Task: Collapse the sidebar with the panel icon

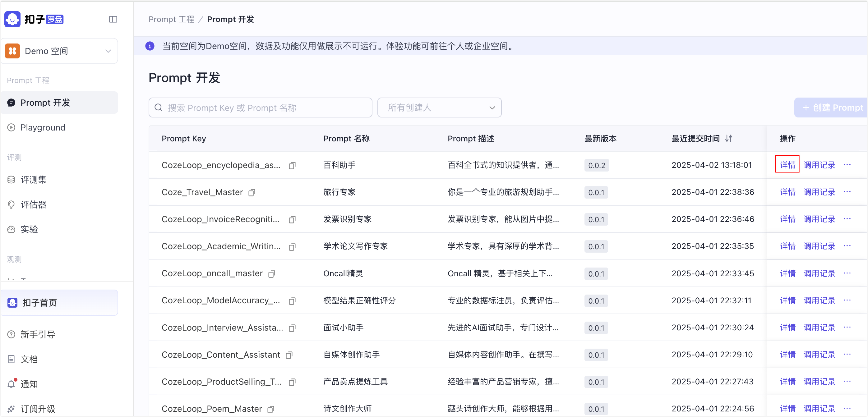Action: tap(113, 20)
